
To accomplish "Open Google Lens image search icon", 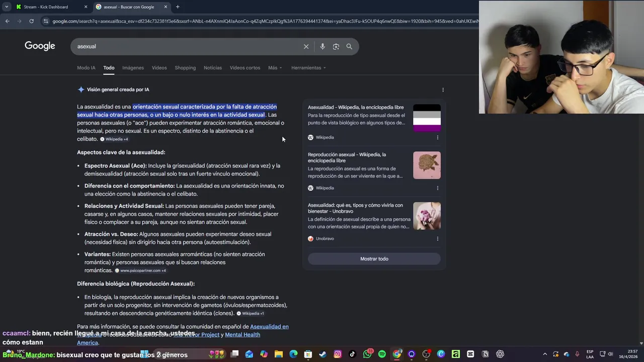I will [336, 46].
